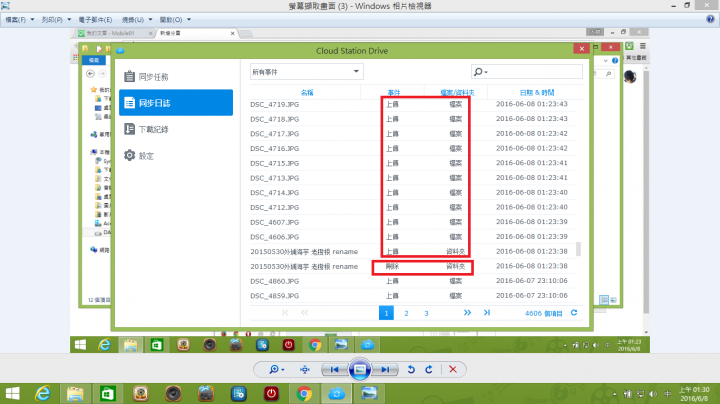Jump forward with the double-chevron pager
The image size is (720, 404).
467,313
